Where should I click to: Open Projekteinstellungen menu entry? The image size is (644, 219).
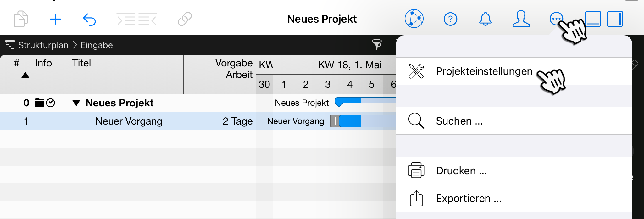click(514, 71)
